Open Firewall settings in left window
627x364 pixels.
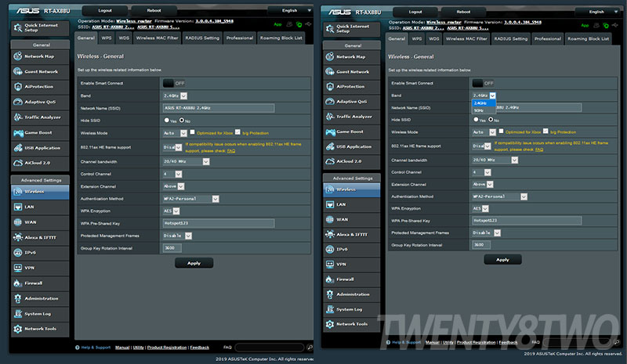coord(40,283)
